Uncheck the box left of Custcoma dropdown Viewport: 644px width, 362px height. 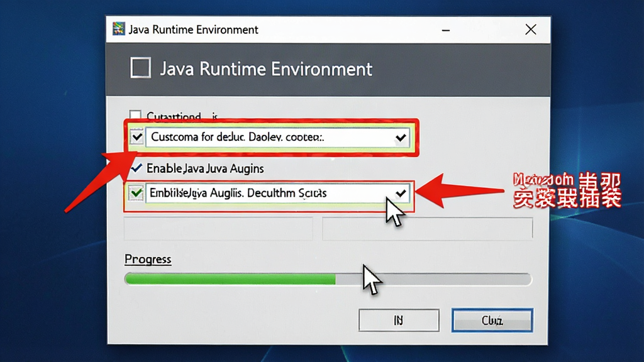136,136
